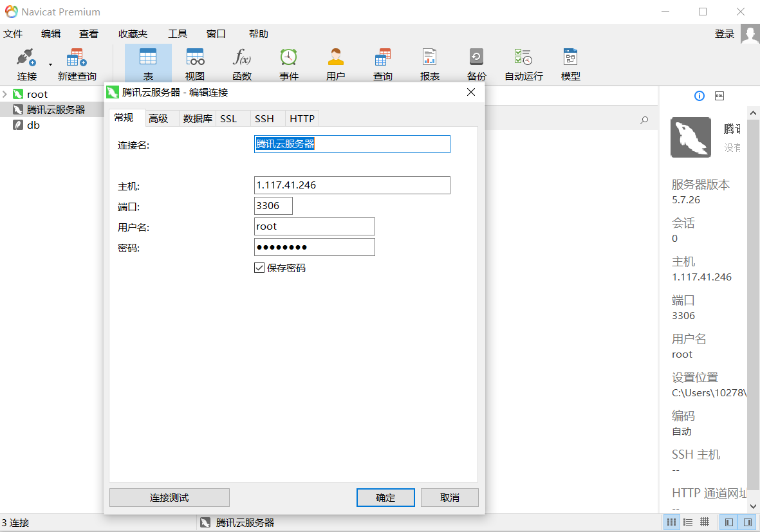Open the 工具 menu

178,34
